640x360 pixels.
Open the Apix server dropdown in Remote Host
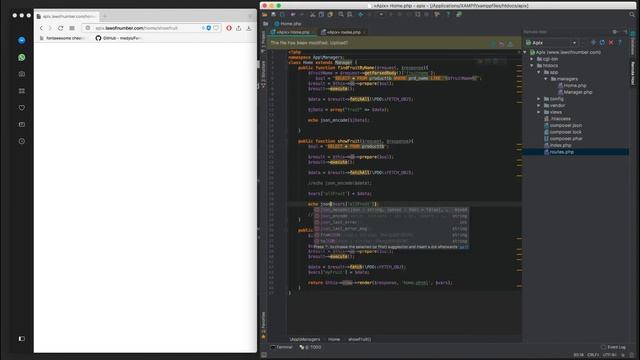click(551, 42)
